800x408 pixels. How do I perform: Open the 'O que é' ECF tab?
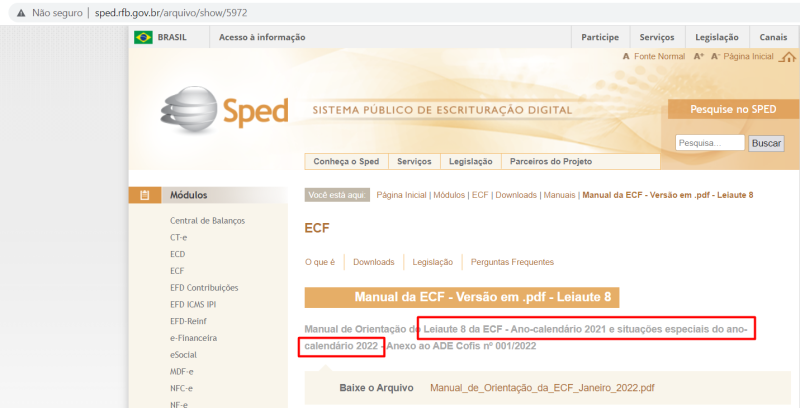320,262
